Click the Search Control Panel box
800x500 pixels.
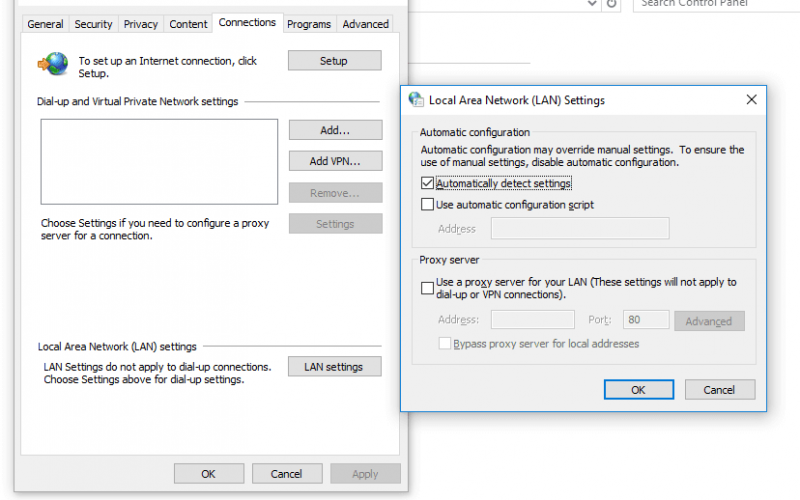[716, 4]
